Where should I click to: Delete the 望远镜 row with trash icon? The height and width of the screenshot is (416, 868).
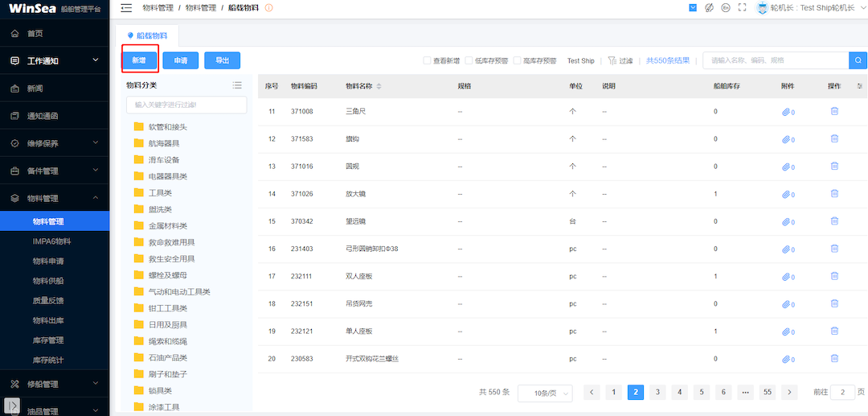point(834,220)
